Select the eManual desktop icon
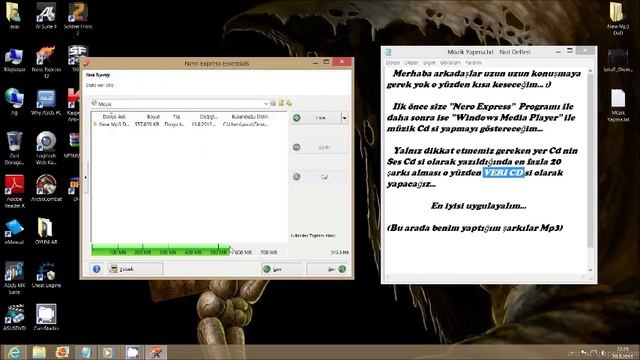This screenshot has height=360, width=640. [x=14, y=231]
